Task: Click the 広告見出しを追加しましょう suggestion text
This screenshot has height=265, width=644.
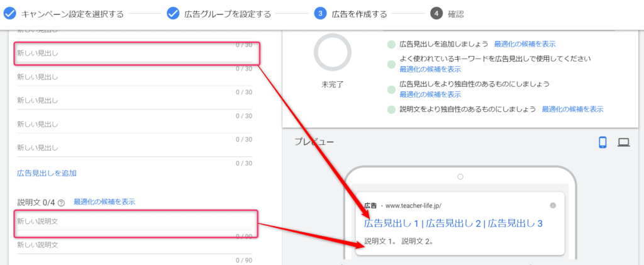Action: pos(443,44)
